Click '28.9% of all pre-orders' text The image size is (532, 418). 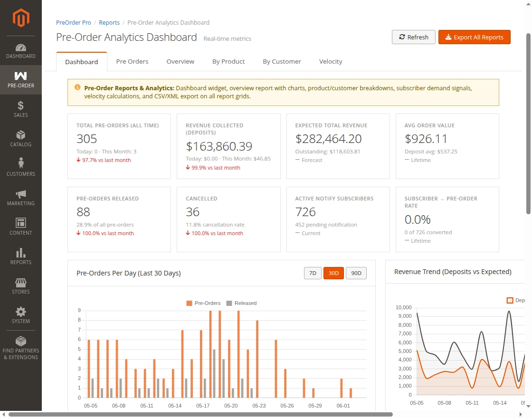[x=105, y=225]
